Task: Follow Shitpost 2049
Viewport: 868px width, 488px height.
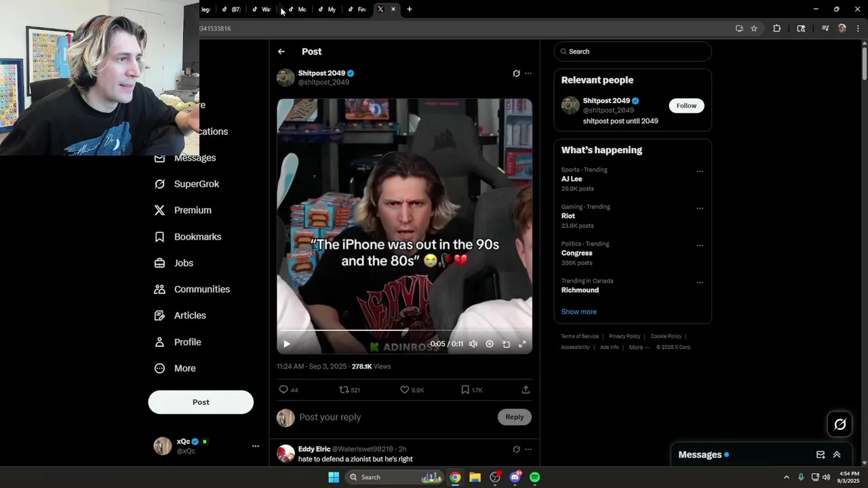Action: (x=686, y=106)
